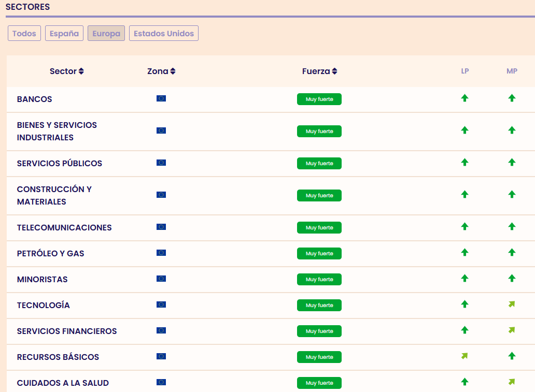Viewport: 535px width, 392px height.
Task: Open the SERVICIOS PÚBLICOS sector link
Action: (x=60, y=163)
